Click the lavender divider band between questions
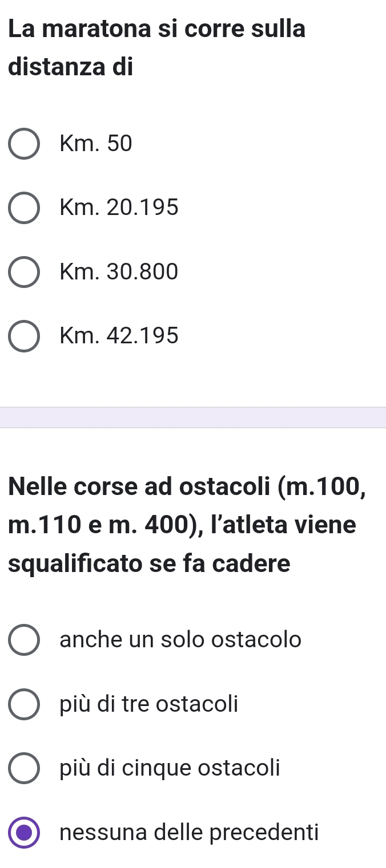Viewport: 386px width, 868px height. coord(193,417)
